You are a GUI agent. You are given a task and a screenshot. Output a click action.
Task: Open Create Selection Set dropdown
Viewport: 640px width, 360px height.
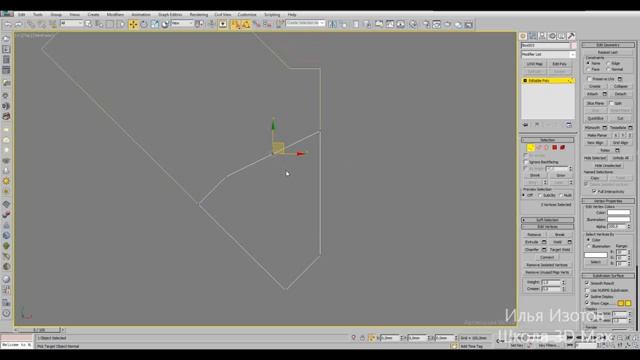click(x=305, y=23)
